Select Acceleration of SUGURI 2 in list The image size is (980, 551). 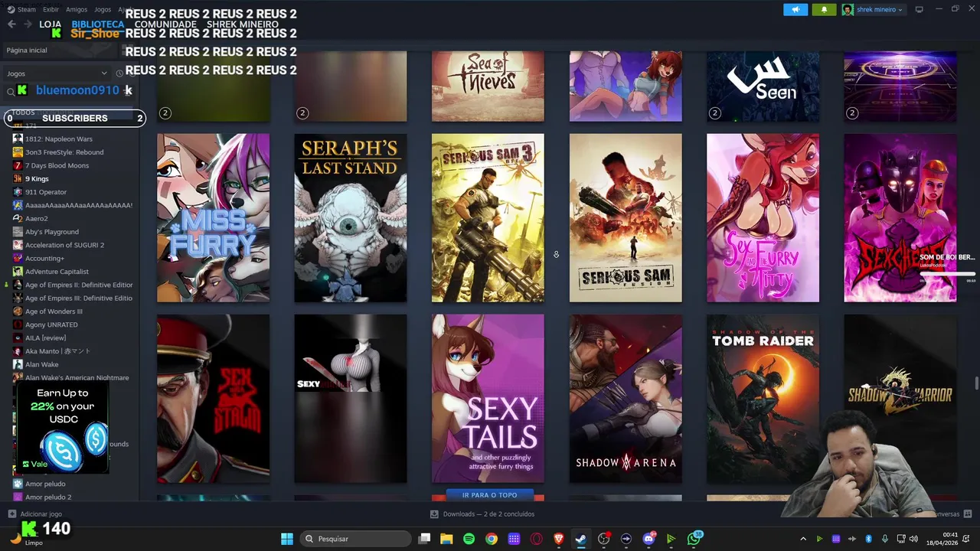click(64, 245)
